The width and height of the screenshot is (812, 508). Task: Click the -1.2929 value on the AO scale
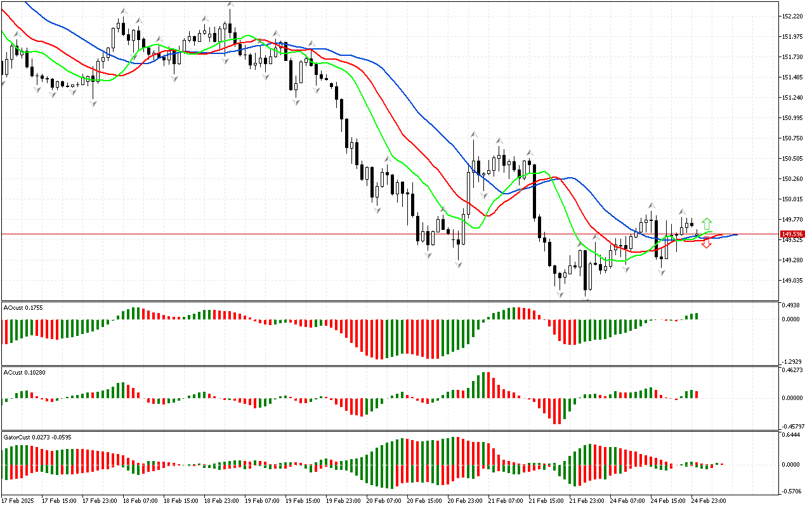[790, 361]
